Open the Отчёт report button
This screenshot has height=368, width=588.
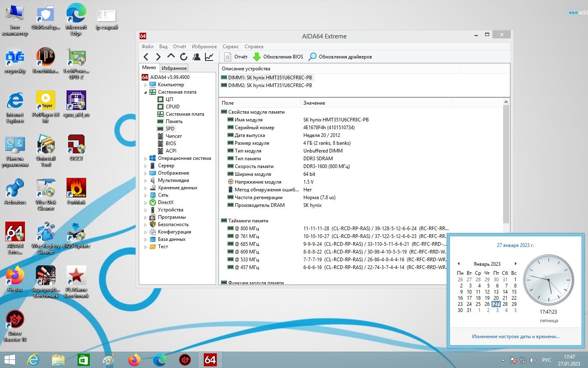pos(236,57)
